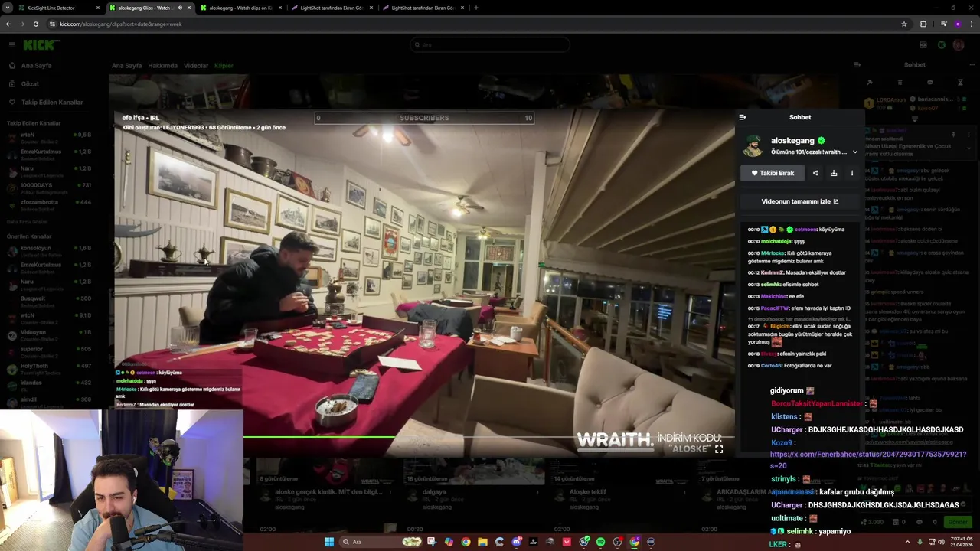The width and height of the screenshot is (980, 551).
Task: Click the KICK logo
Action: pyautogui.click(x=38, y=45)
